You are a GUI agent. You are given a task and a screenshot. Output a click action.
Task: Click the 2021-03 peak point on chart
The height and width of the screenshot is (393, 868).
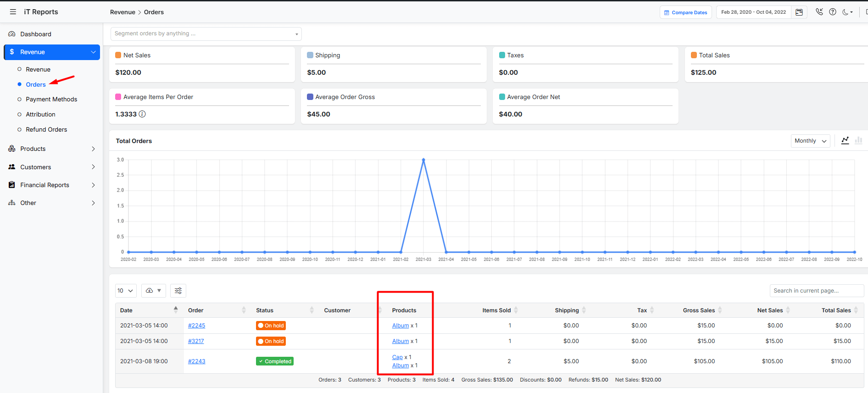click(x=423, y=160)
